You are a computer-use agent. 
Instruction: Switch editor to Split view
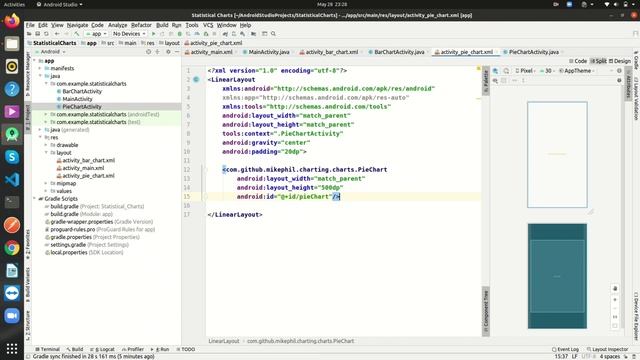pyautogui.click(x=598, y=61)
